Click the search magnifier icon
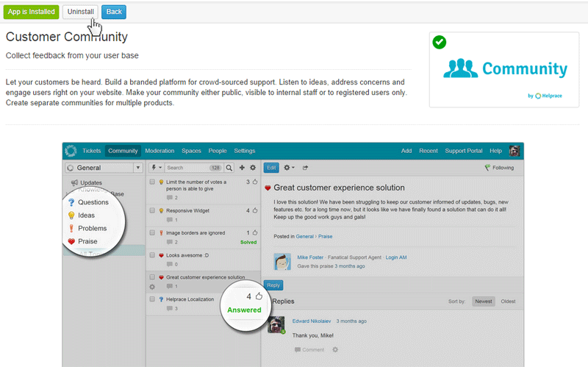 coord(229,168)
